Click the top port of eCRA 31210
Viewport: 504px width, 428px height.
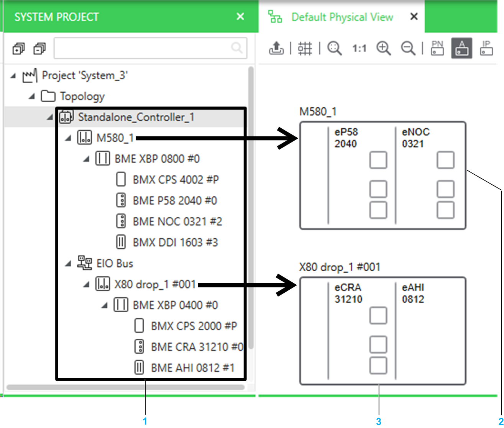pos(378,316)
